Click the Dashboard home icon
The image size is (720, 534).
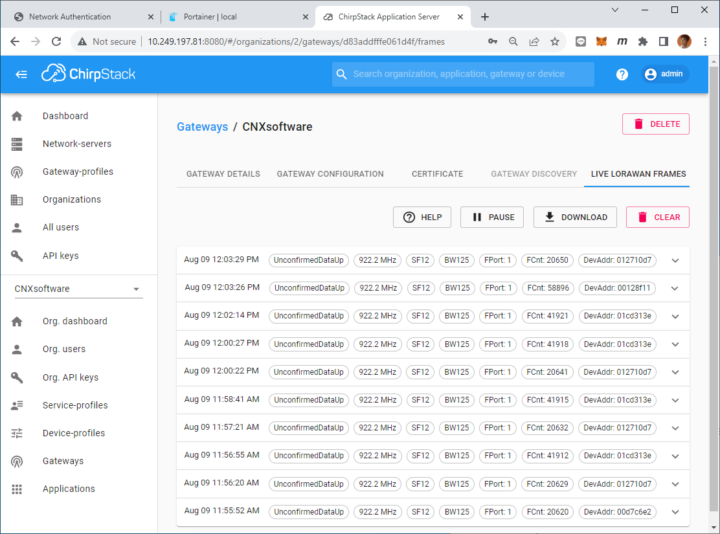coord(17,116)
